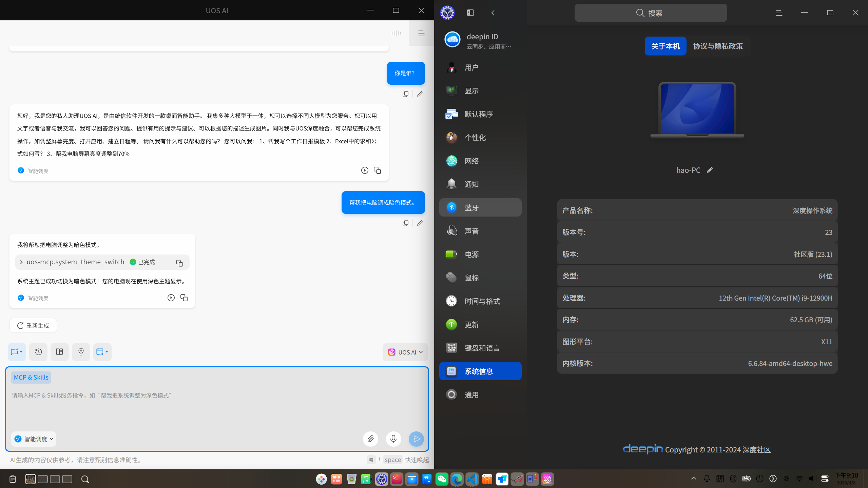Open 更新 update settings

point(480,324)
